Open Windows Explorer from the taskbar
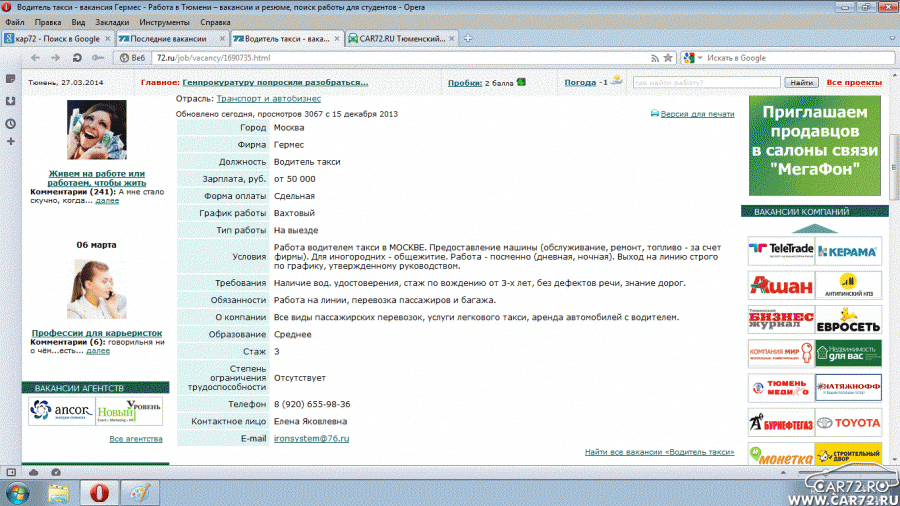Viewport: 900px width, 506px height. [59, 493]
